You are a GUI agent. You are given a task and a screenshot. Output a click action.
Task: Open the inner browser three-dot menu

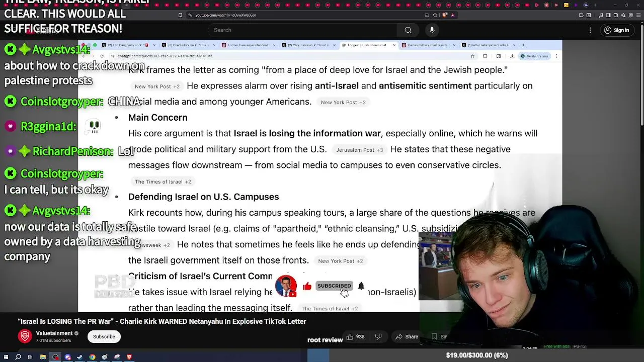(556, 56)
